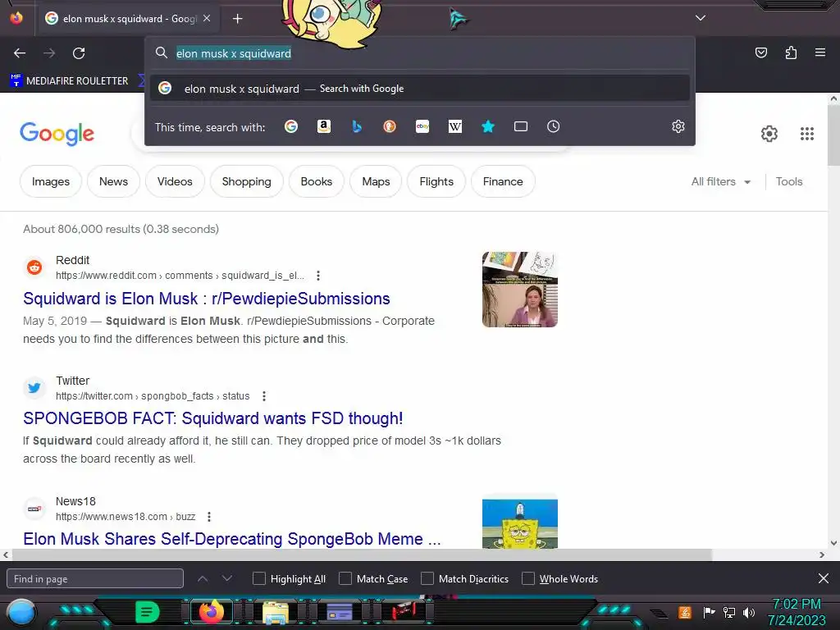840x630 pixels.
Task: Filter results by Flights
Action: (x=436, y=181)
